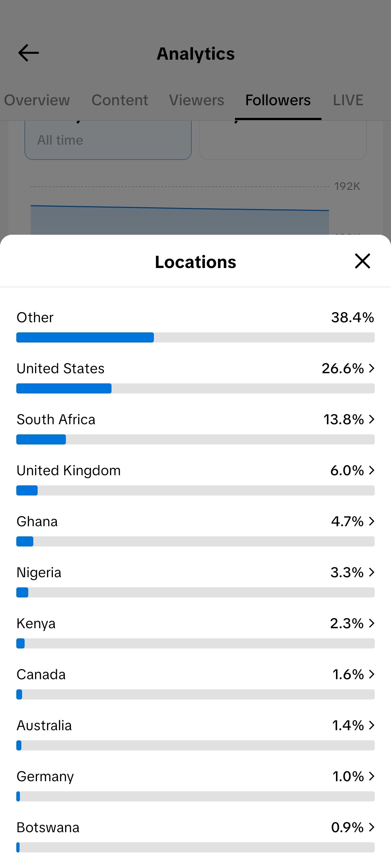Open Canada details via chevron
The height and width of the screenshot is (868, 391).
click(x=371, y=674)
